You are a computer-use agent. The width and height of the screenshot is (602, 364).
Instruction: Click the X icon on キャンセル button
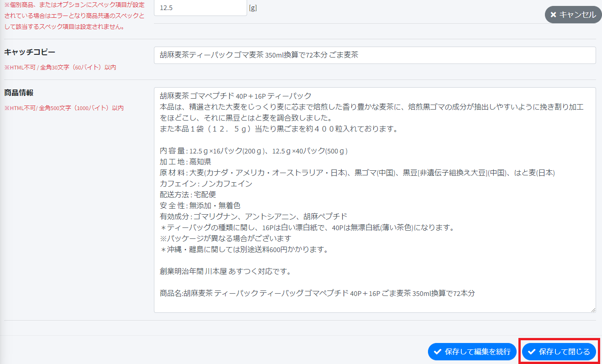coord(553,15)
